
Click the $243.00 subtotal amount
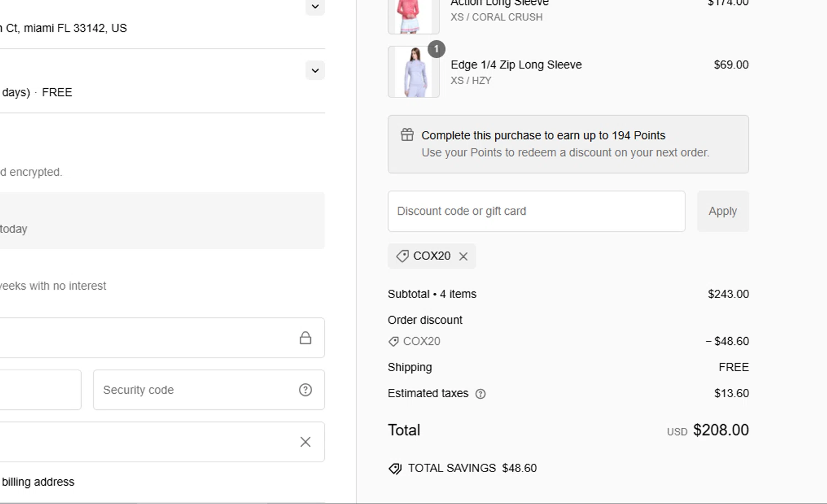728,294
